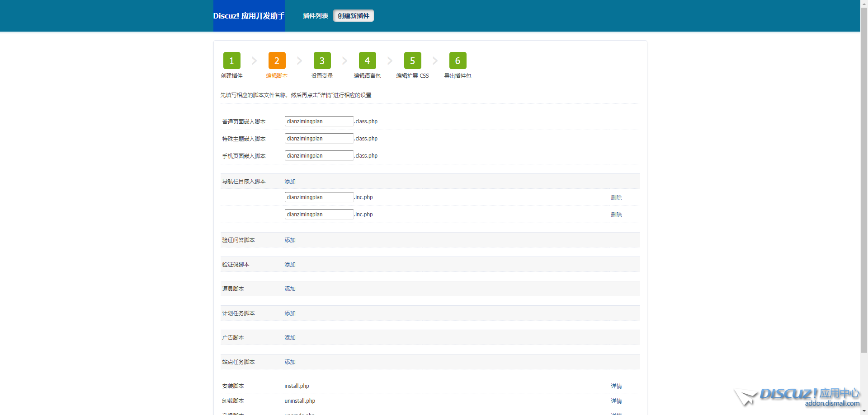Open 详情 for uninstall.php 卸载脚本
Screen dimensions: 868x415
[x=616, y=401]
